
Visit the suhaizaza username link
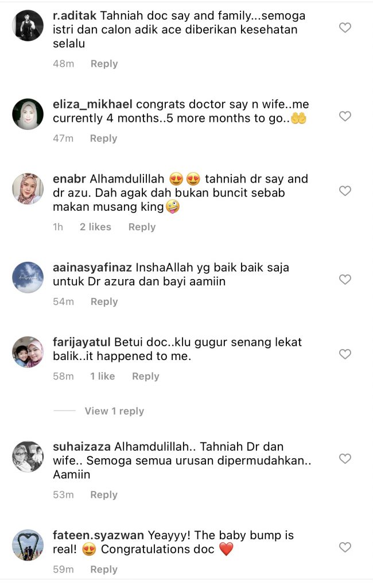coord(81,447)
